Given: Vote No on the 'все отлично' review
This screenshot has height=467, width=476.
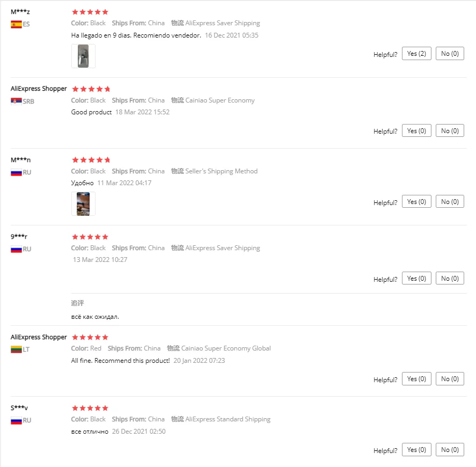Looking at the screenshot, I should click(x=450, y=450).
